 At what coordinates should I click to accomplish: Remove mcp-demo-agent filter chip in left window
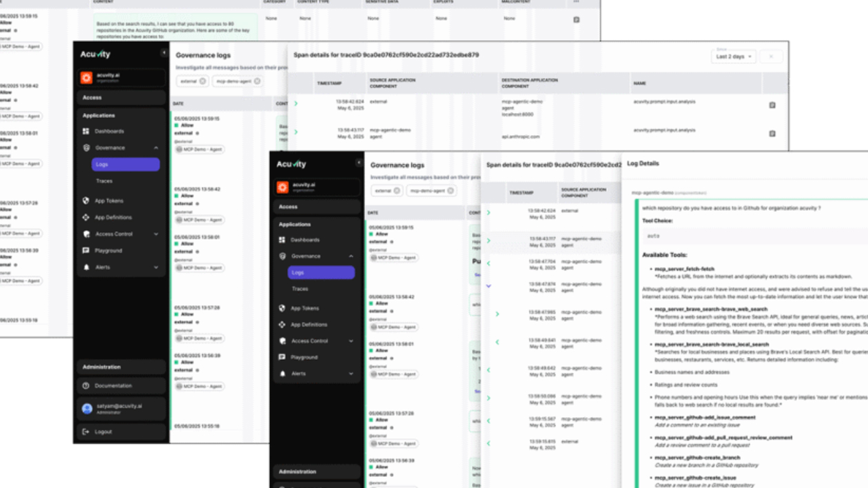pyautogui.click(x=257, y=81)
